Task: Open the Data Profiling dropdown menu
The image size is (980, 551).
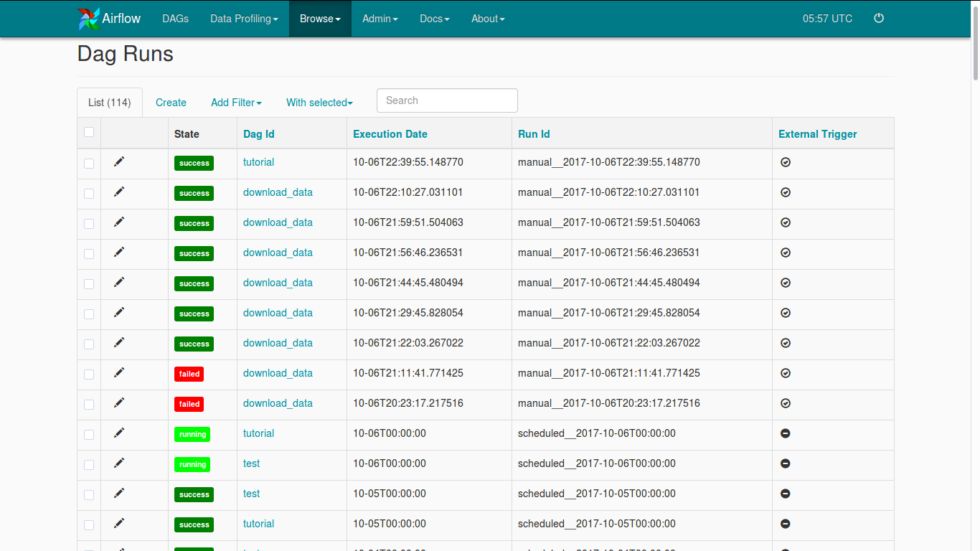Action: click(x=244, y=19)
